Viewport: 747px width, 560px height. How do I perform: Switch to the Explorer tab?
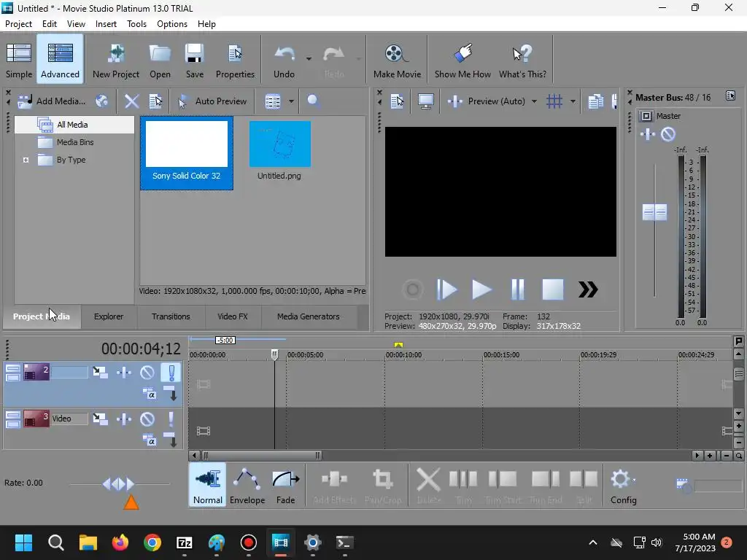pyautogui.click(x=109, y=316)
